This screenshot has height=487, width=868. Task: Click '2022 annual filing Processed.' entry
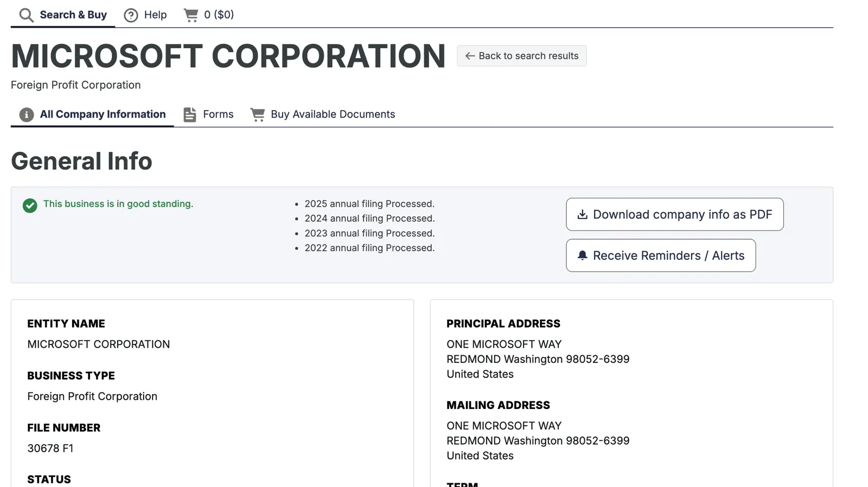(369, 248)
